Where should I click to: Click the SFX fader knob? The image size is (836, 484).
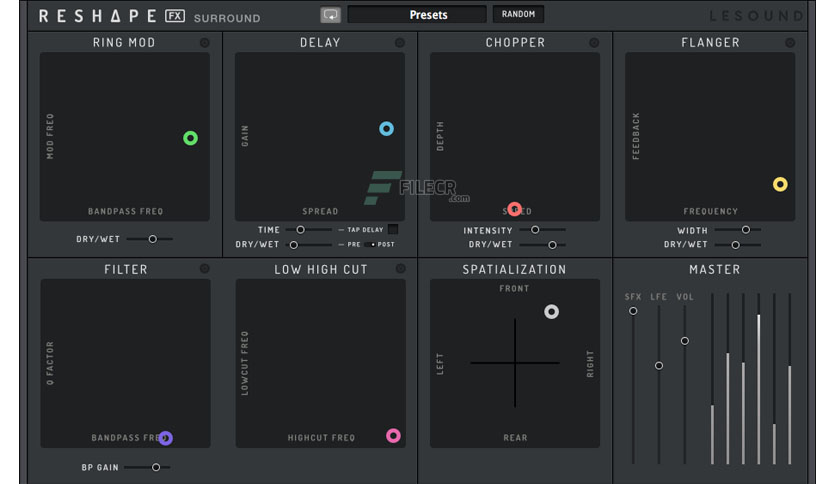633,311
